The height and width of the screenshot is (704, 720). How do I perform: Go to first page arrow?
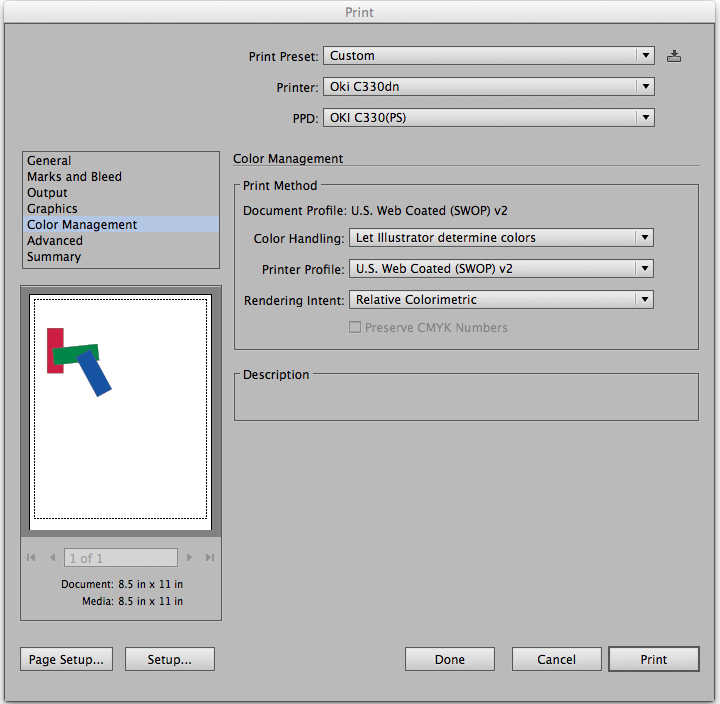(x=31, y=558)
